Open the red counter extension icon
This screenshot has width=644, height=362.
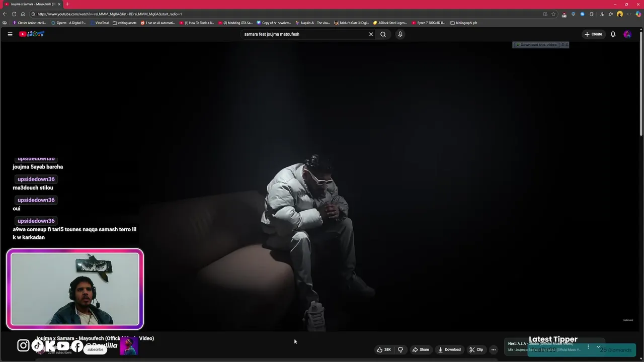point(564,14)
